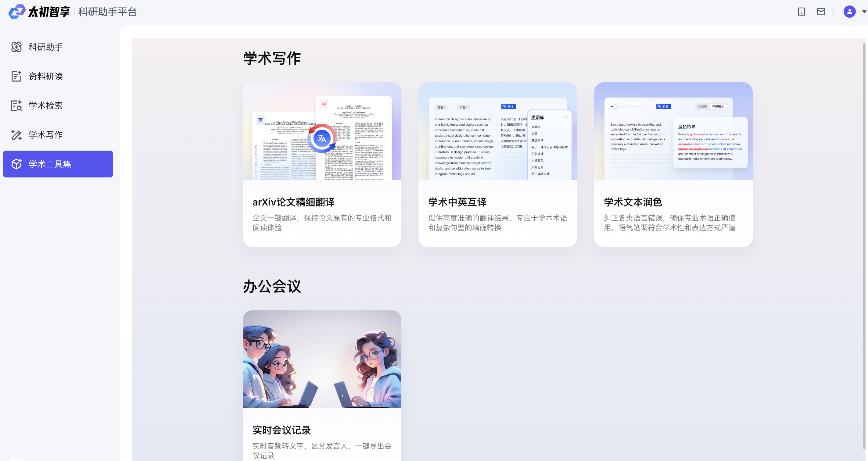Open the 学术工具集 menu item
This screenshot has height=461, width=868.
(58, 164)
